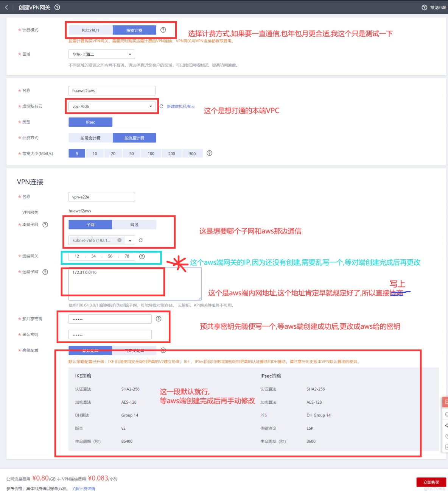Select 默认配置 advanced configuration
448x493 pixels.
(90, 350)
